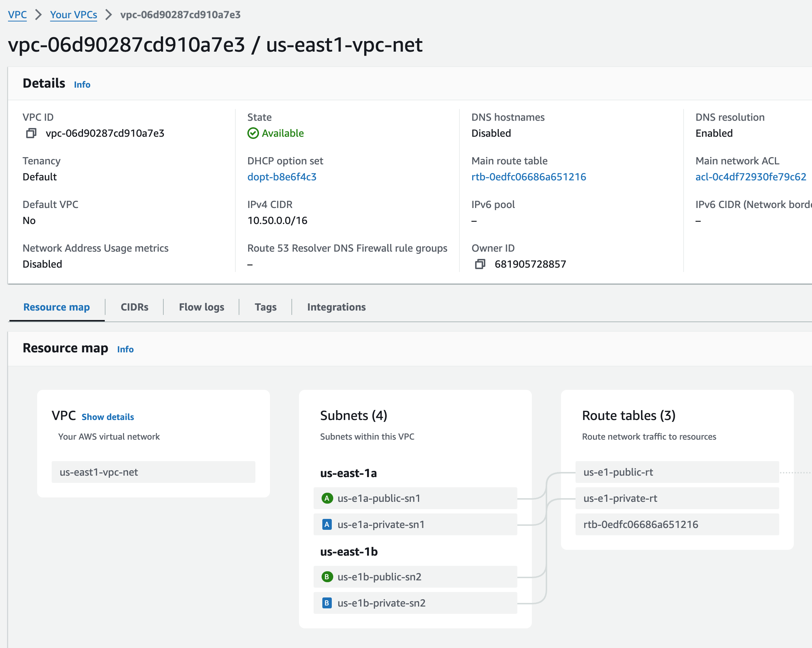
Task: Go to VPC in the breadcrumb
Action: click(17, 15)
